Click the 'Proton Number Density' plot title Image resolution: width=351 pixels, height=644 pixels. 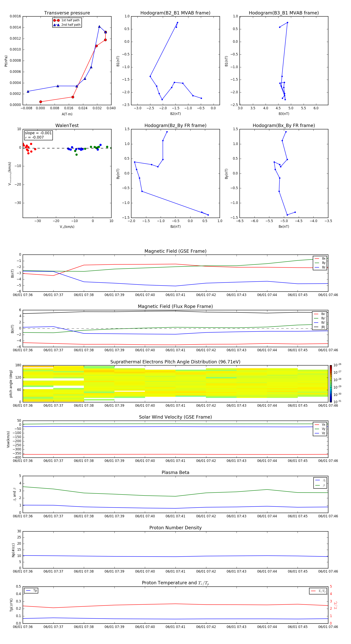175,528
